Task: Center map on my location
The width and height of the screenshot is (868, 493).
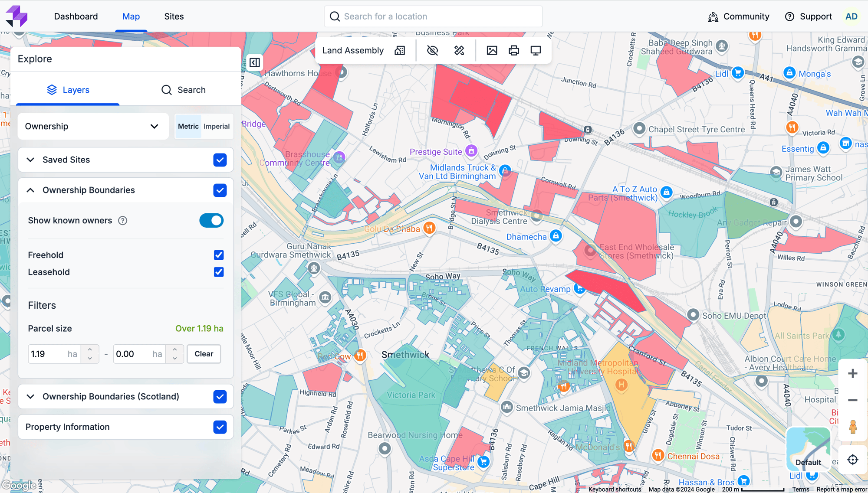Action: 852,460
